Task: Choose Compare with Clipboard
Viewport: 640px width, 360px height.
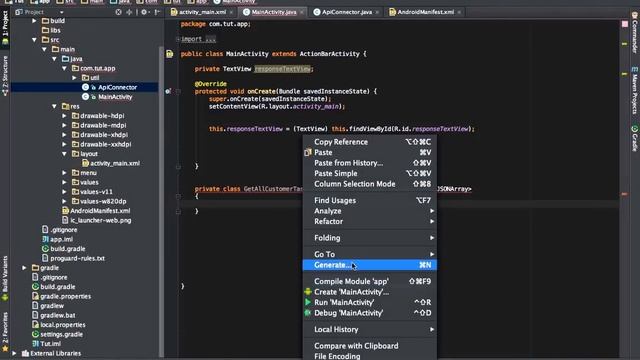Action: click(x=369, y=346)
